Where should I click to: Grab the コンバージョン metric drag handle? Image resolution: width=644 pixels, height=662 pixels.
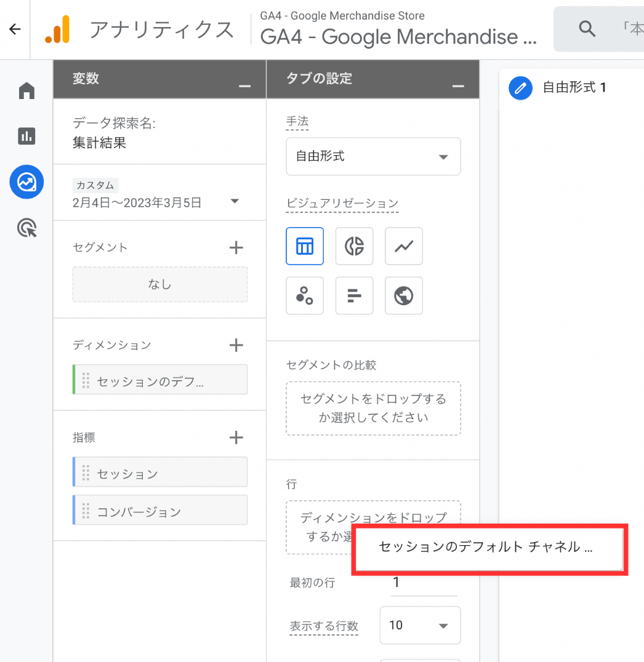point(86,511)
